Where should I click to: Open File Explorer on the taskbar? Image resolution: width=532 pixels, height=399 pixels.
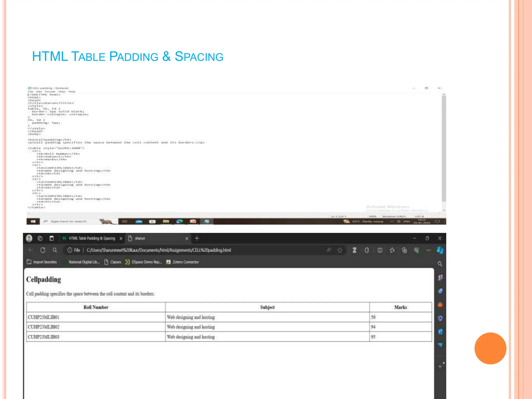tap(166, 221)
